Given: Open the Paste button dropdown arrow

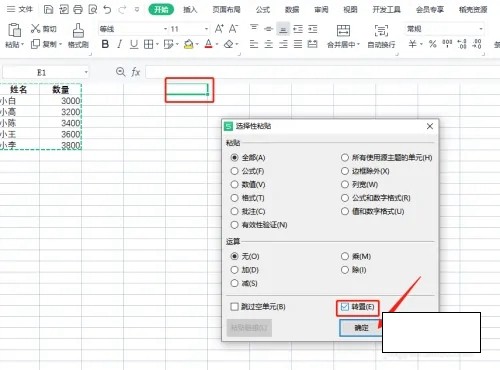Looking at the screenshot, I should [22, 44].
